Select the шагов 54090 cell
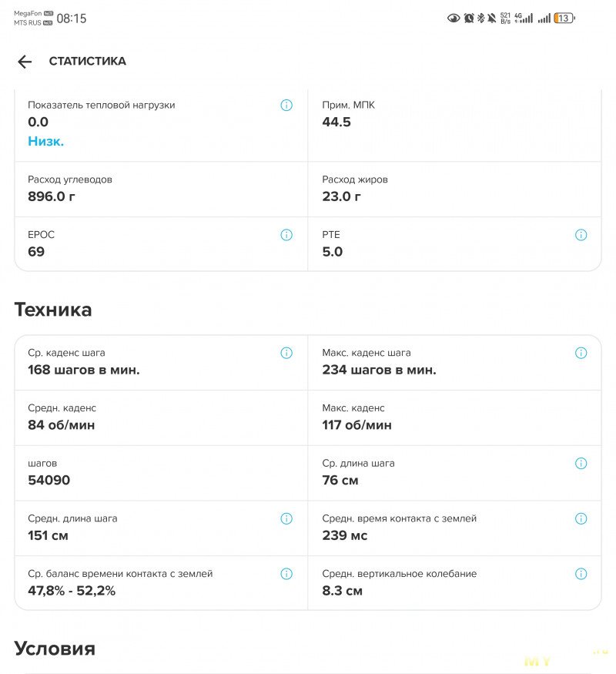The width and height of the screenshot is (616, 674). pyautogui.click(x=161, y=473)
